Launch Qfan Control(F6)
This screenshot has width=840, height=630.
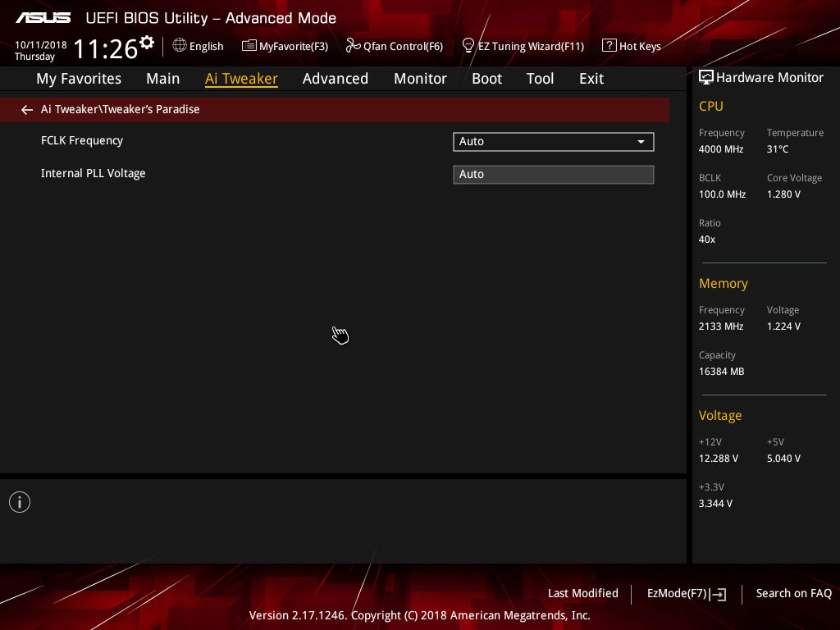(395, 46)
